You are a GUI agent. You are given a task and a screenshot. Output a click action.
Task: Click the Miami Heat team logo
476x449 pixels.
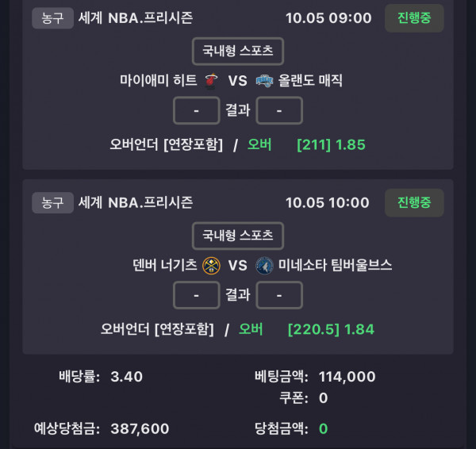[x=211, y=80]
